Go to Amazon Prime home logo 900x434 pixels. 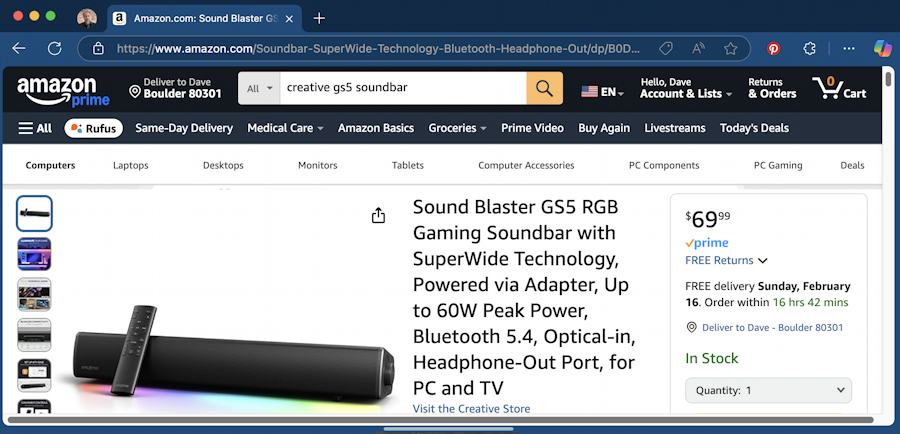(x=63, y=91)
